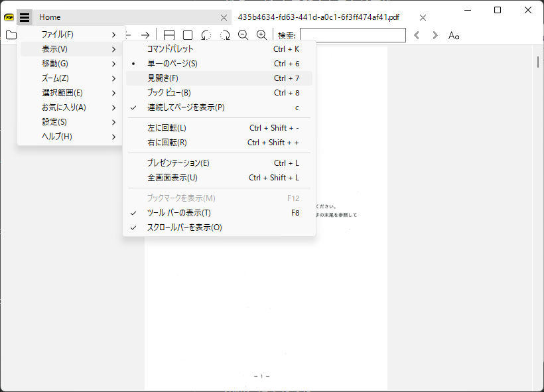Click the SumatraPDF logo icon

pos(9,17)
